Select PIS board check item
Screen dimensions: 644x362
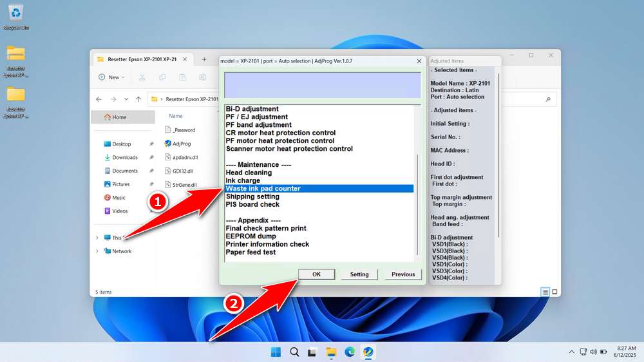[252, 204]
